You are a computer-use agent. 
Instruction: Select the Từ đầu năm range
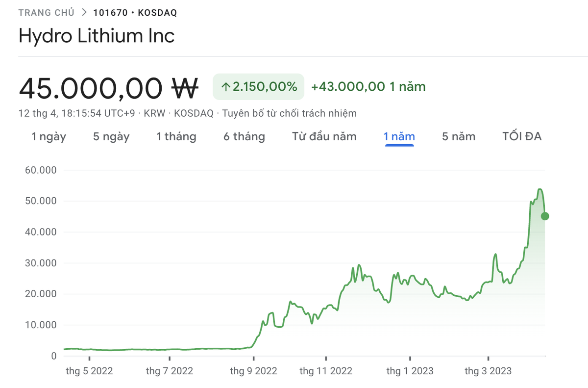click(324, 136)
